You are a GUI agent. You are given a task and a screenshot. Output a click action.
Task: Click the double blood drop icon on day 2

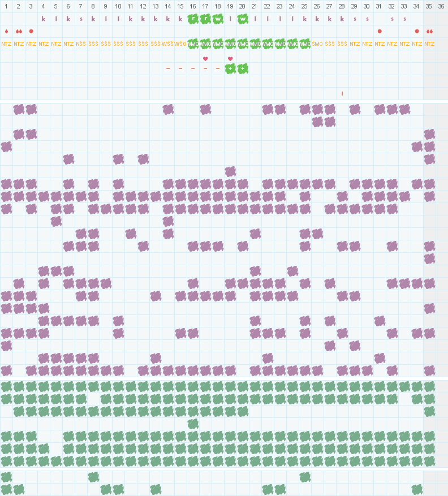[19, 31]
